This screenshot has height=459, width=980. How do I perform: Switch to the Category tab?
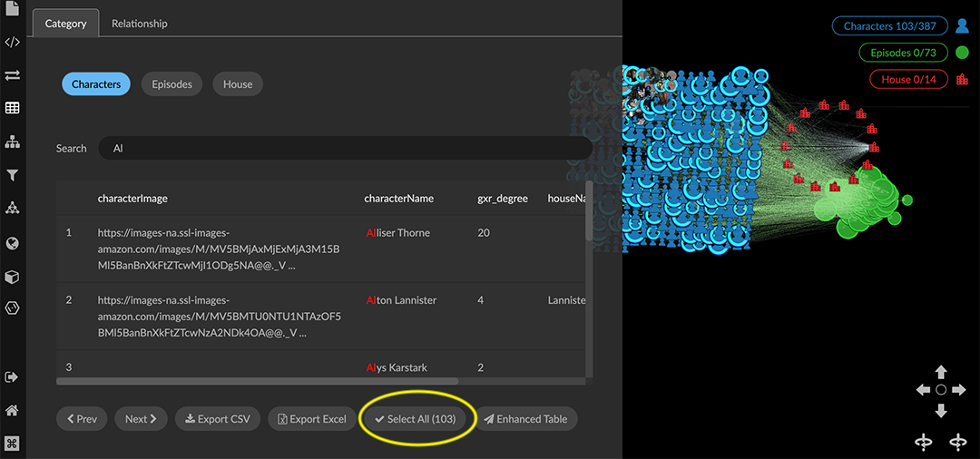(x=65, y=24)
